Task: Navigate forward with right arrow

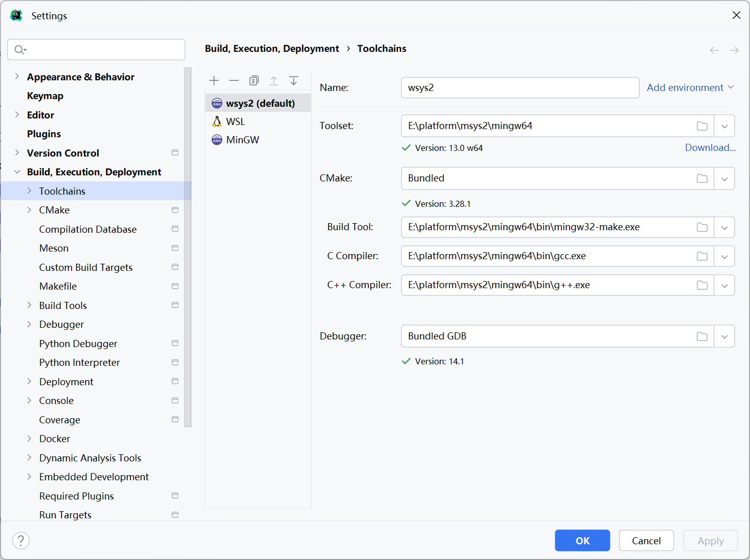Action: pos(734,50)
